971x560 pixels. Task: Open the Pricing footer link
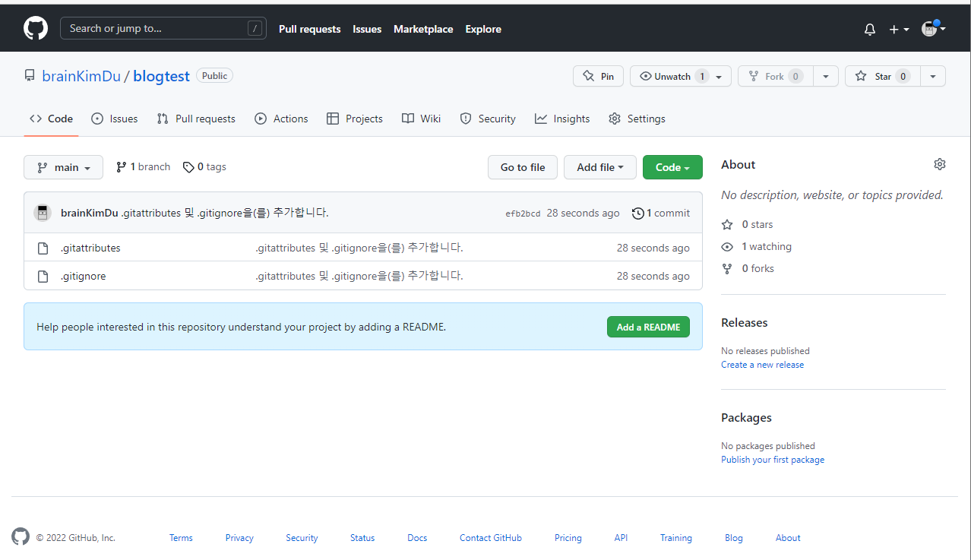[x=568, y=538]
